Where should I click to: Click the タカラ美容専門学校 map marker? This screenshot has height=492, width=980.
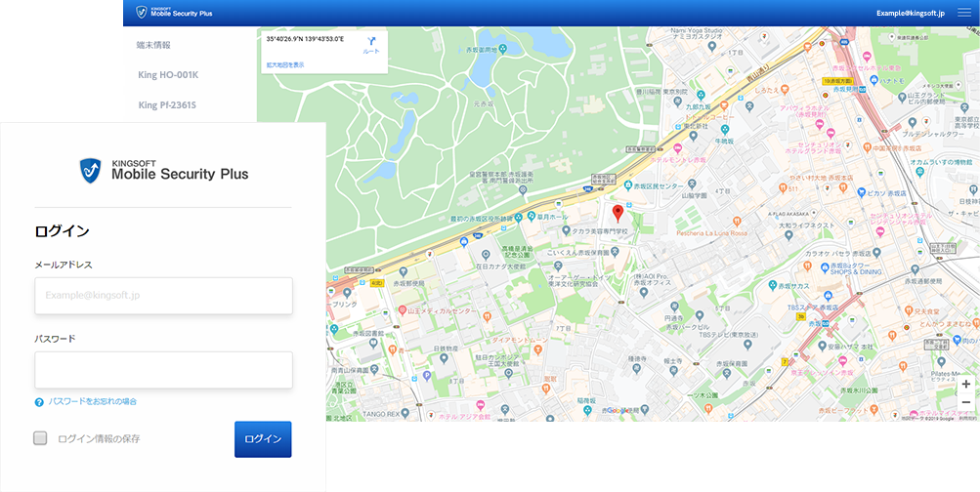(566, 230)
